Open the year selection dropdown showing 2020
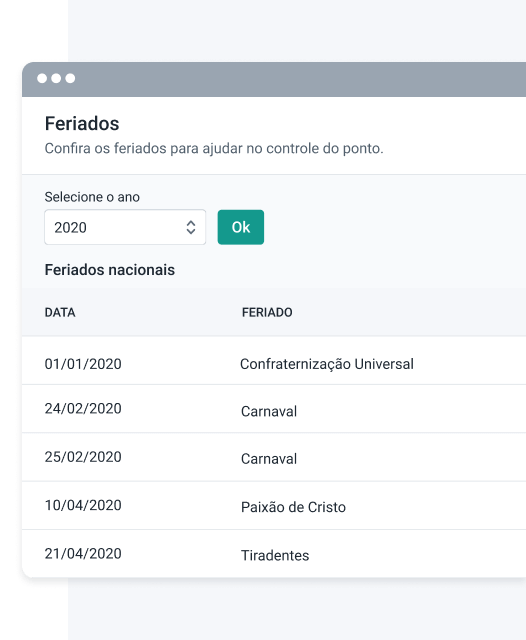This screenshot has width=526, height=640. tap(125, 227)
